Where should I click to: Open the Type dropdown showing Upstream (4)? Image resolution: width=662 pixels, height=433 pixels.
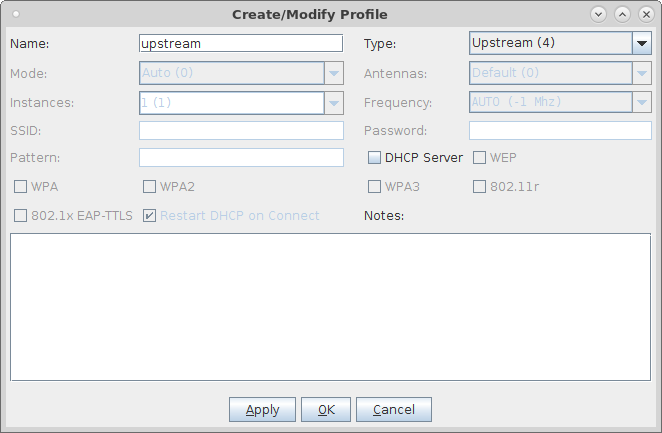[x=641, y=43]
